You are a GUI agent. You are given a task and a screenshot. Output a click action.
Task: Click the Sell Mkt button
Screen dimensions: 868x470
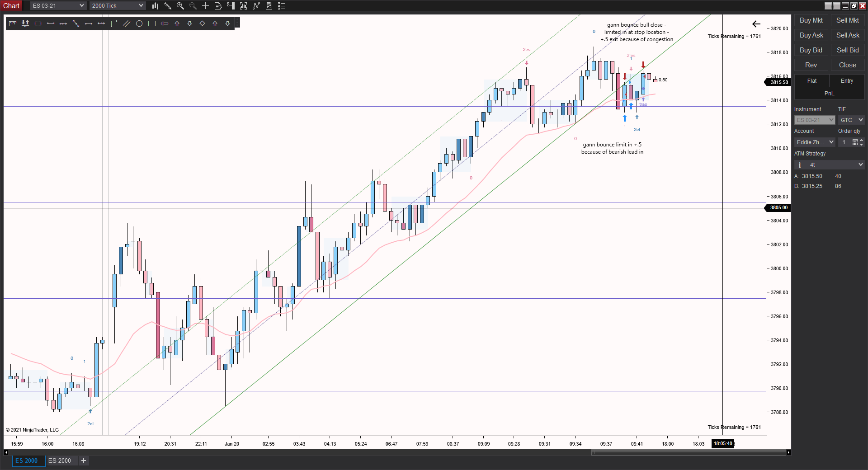(x=848, y=20)
